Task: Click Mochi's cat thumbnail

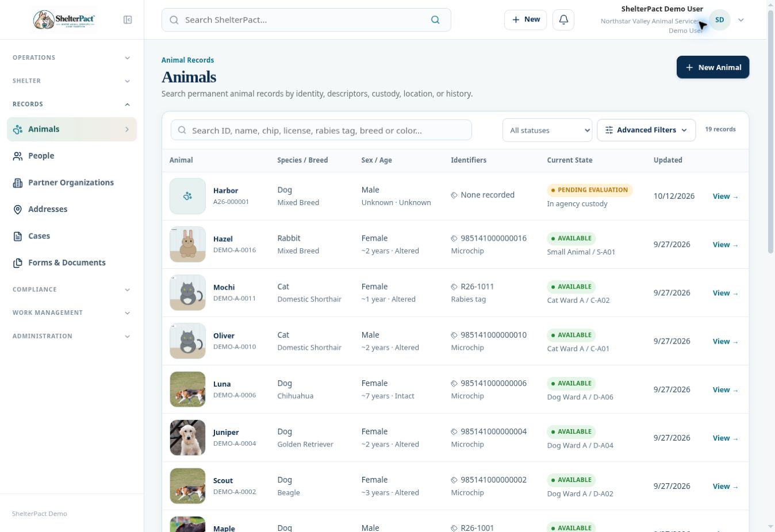Action: tap(187, 292)
